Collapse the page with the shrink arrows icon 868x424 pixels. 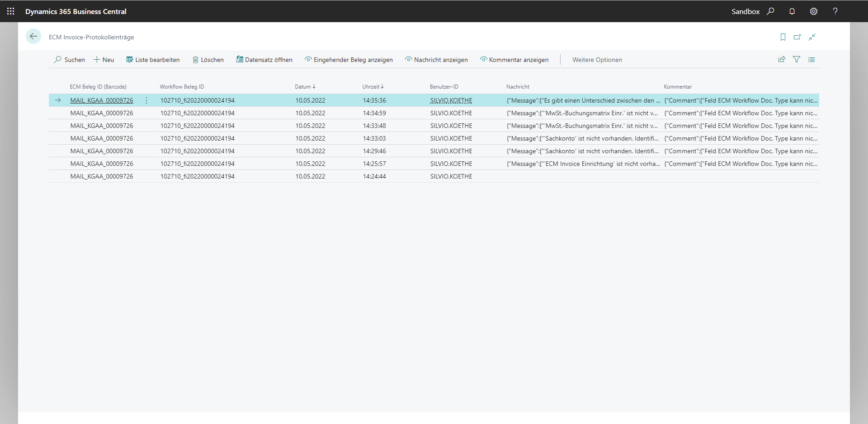[812, 37]
